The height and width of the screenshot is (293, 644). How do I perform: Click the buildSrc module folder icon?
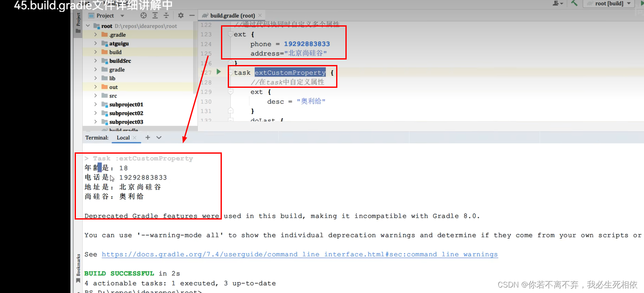[x=105, y=61]
